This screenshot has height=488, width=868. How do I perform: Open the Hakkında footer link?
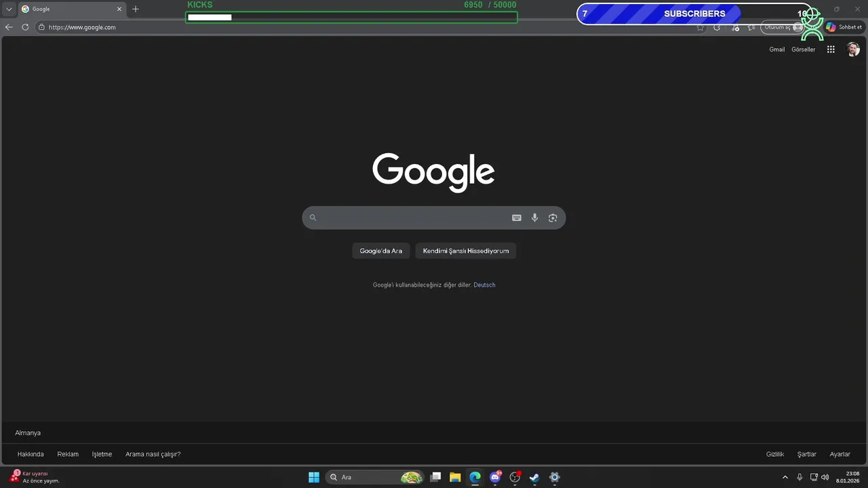coord(31,454)
